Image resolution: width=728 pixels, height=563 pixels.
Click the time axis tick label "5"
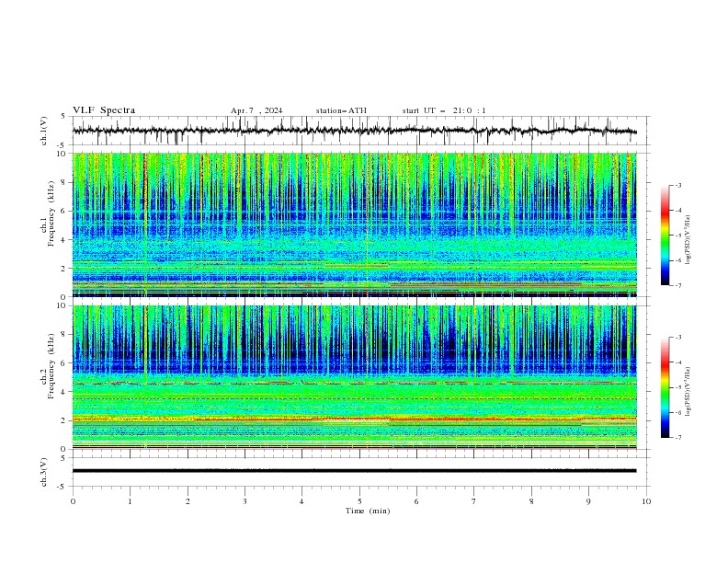point(359,501)
